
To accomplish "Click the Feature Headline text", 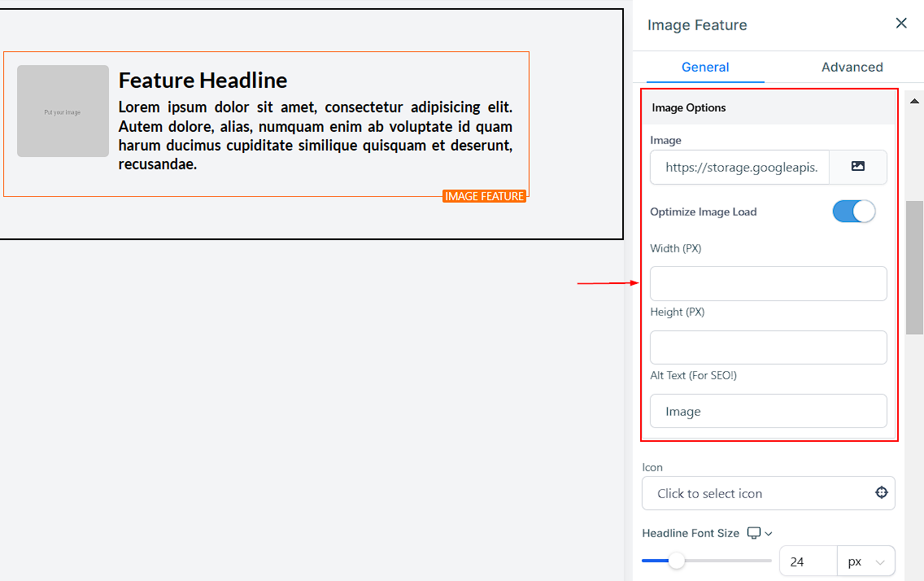I will pyautogui.click(x=203, y=80).
